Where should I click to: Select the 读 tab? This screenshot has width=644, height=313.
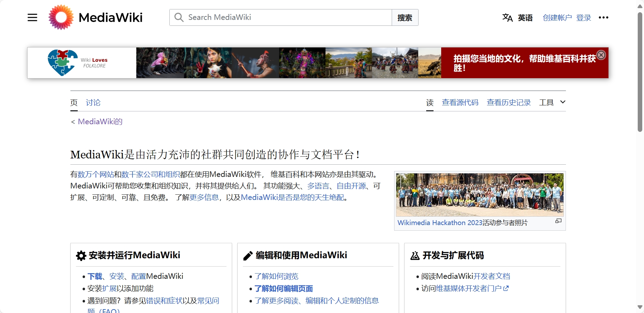tap(430, 103)
